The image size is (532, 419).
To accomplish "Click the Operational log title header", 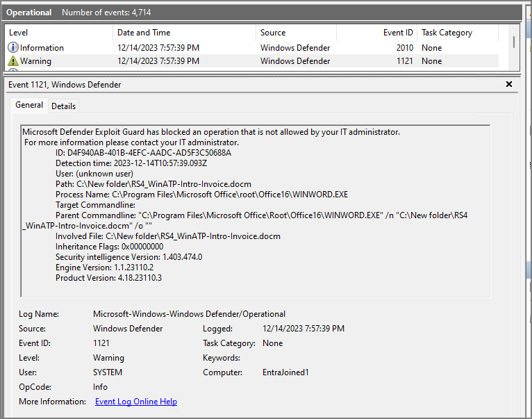I will [29, 13].
